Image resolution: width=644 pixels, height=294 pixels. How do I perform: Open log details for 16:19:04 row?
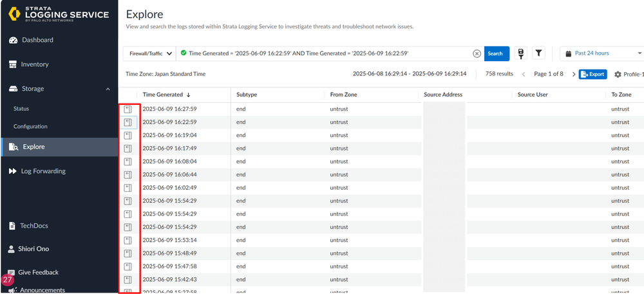128,135
